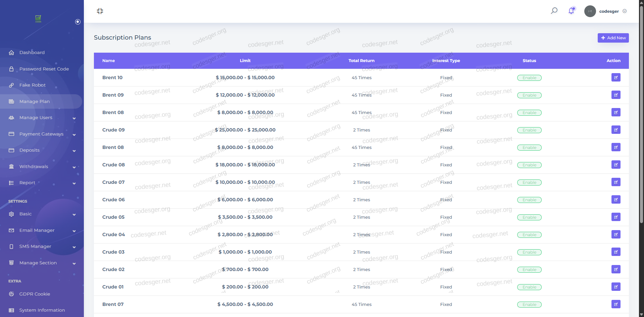Screen dimensions: 644x317
Task: Open the notifications bell icon
Action: click(x=571, y=11)
